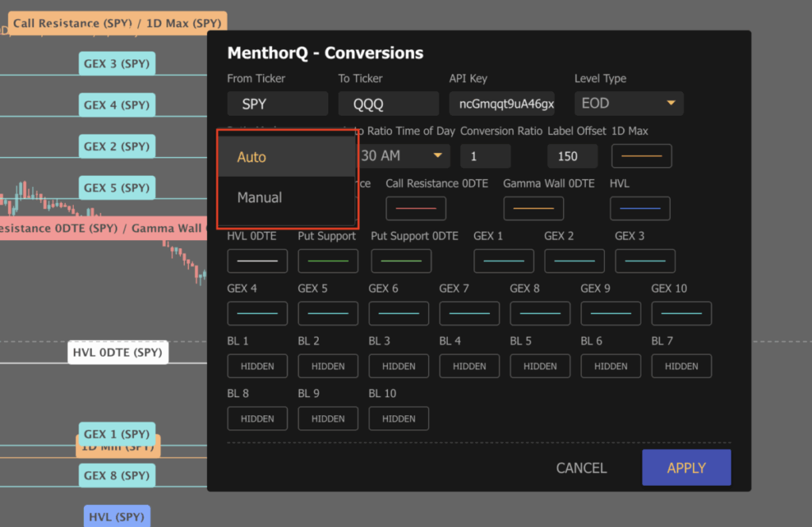Reveal the BL 10 level

point(398,418)
